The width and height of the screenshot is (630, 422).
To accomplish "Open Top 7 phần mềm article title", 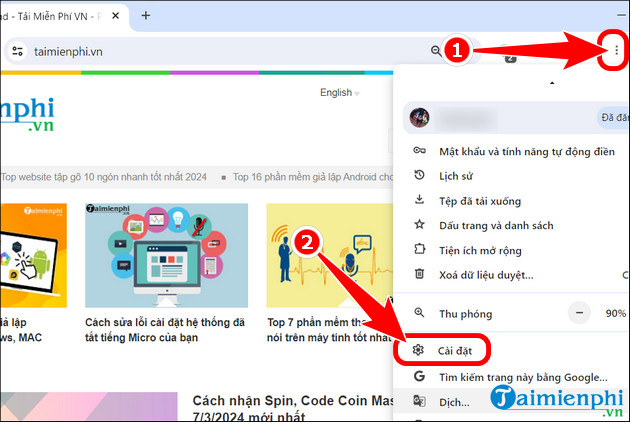I will (x=329, y=330).
